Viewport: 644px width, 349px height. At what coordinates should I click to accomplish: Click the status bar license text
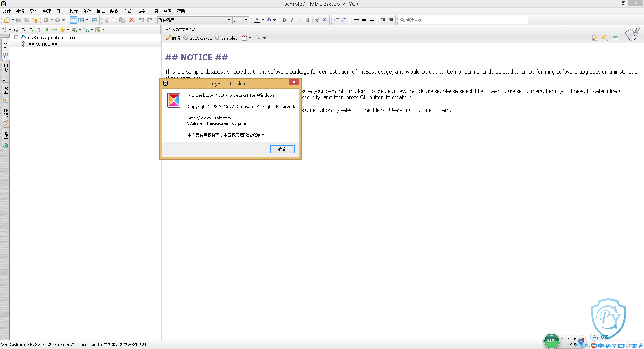pyautogui.click(x=73, y=344)
